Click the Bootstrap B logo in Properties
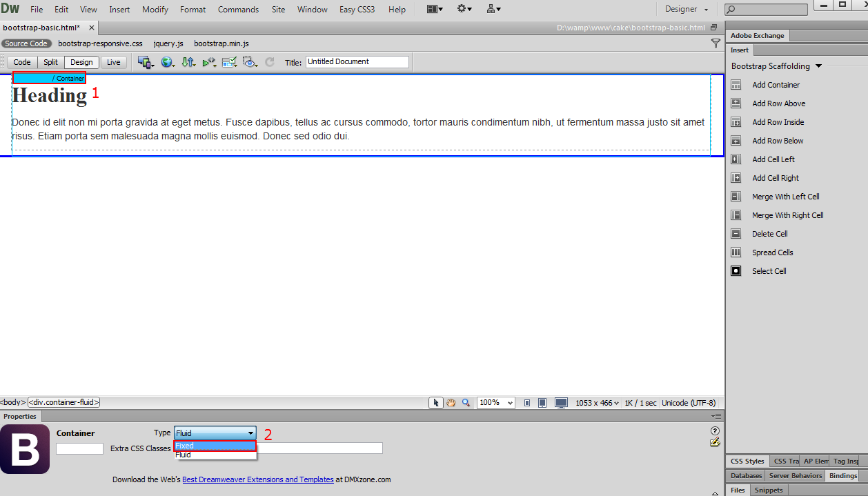 25,449
